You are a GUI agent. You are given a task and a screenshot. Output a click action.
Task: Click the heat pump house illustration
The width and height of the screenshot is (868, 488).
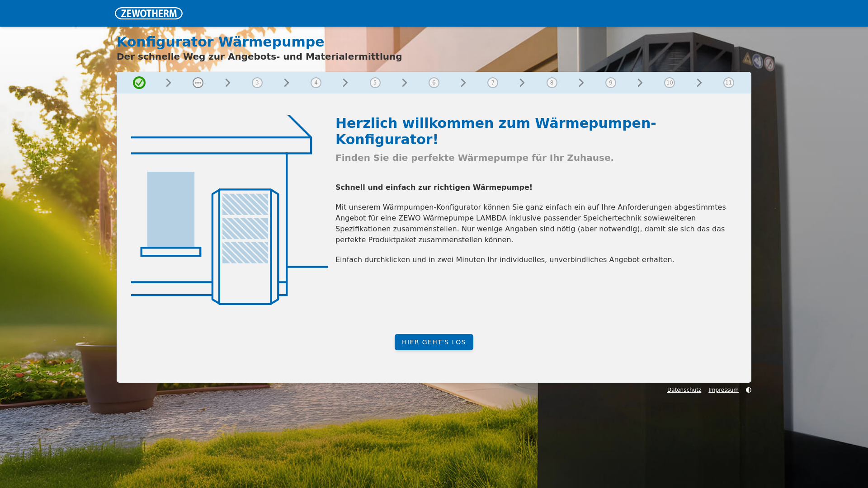coord(229,210)
